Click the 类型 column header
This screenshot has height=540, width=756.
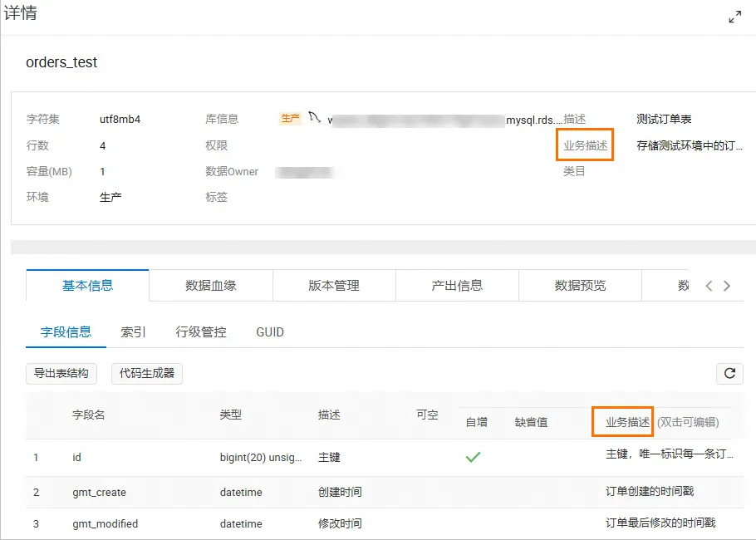click(x=230, y=415)
